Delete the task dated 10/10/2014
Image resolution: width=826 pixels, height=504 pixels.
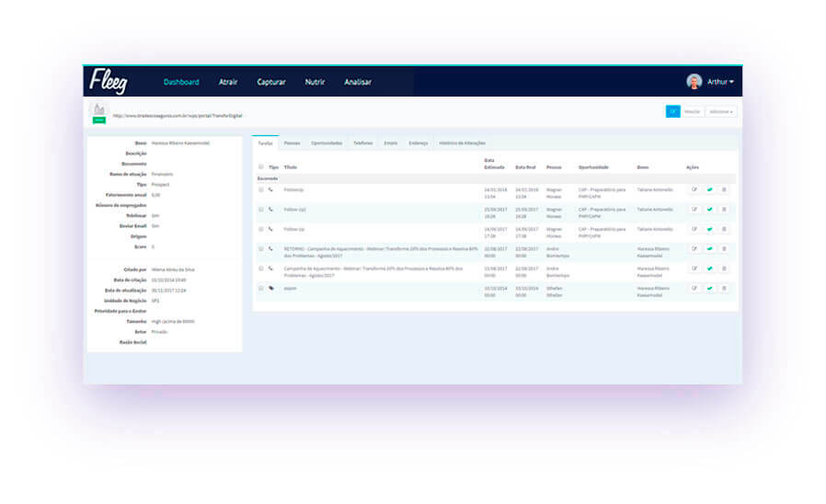724,289
